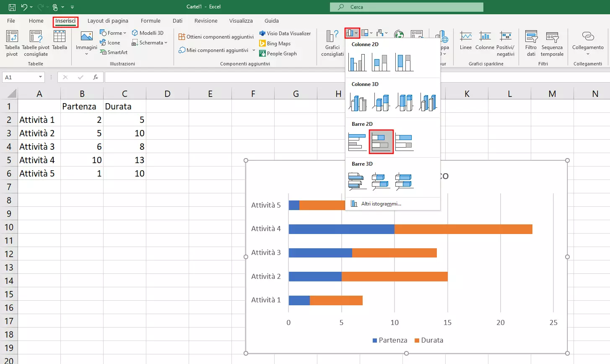
Task: Select 3D 100% stacked column chart option
Action: click(405, 102)
